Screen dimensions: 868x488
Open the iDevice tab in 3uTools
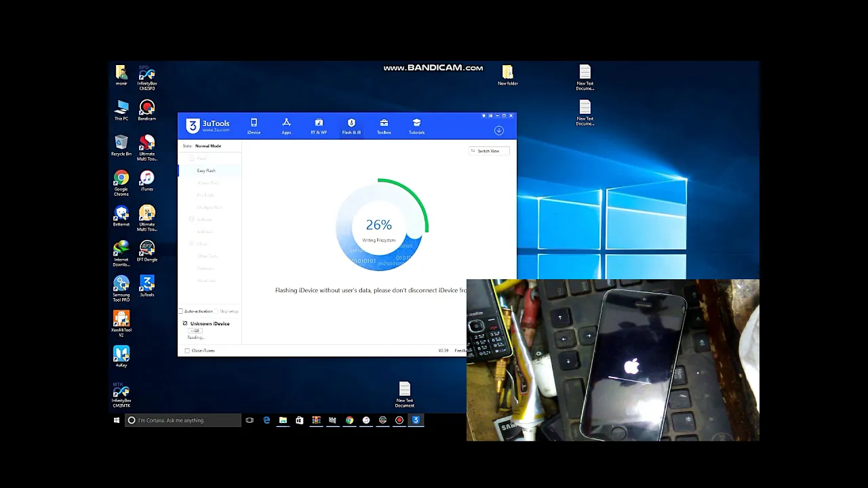[x=254, y=126]
